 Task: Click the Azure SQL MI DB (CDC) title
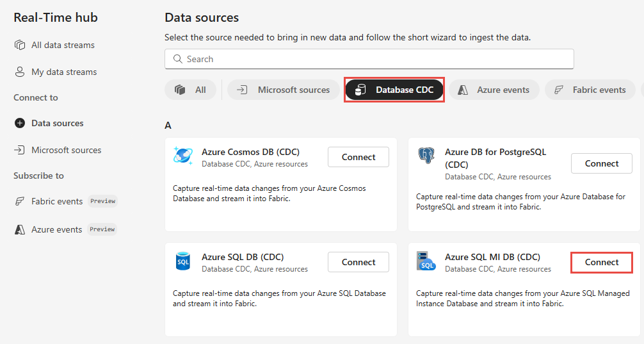pos(492,257)
